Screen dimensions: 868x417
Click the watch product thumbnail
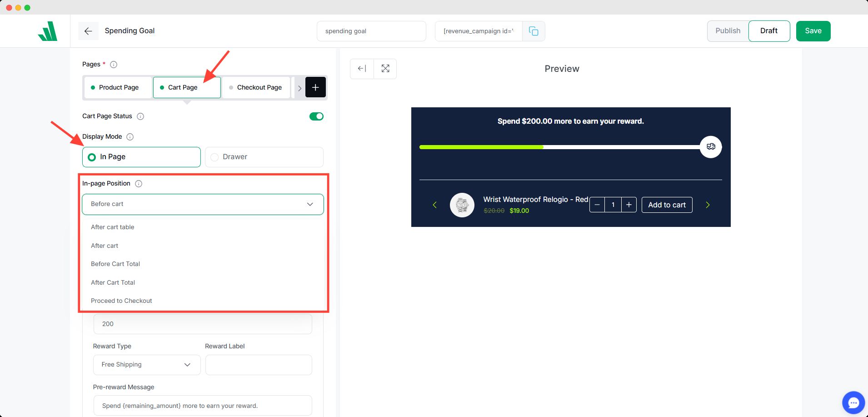click(462, 205)
